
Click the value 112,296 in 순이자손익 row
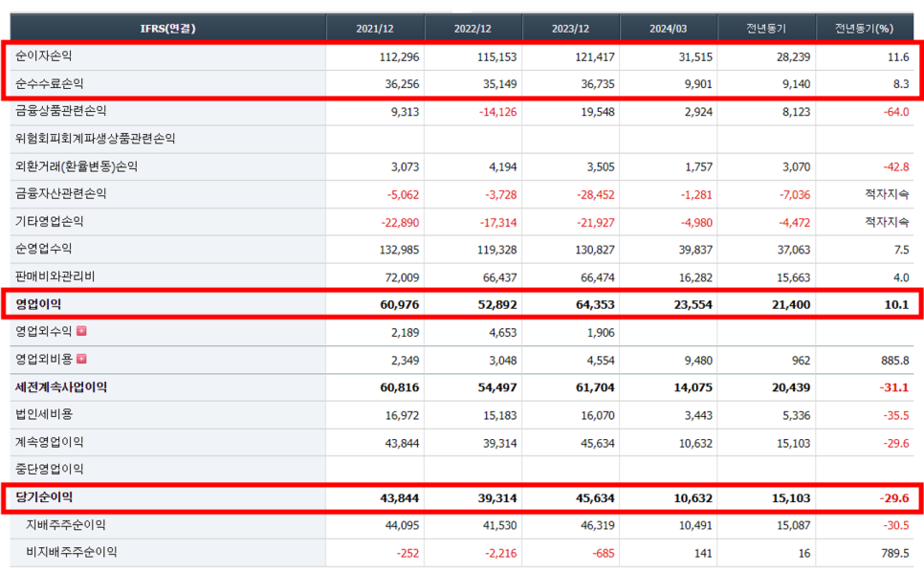point(399,57)
